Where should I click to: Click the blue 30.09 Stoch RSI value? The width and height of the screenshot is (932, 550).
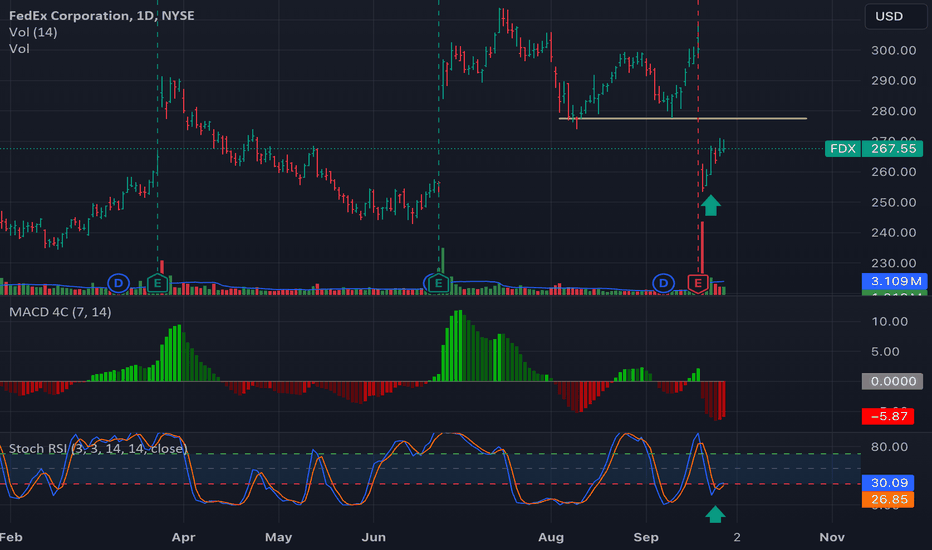pyautogui.click(x=887, y=483)
